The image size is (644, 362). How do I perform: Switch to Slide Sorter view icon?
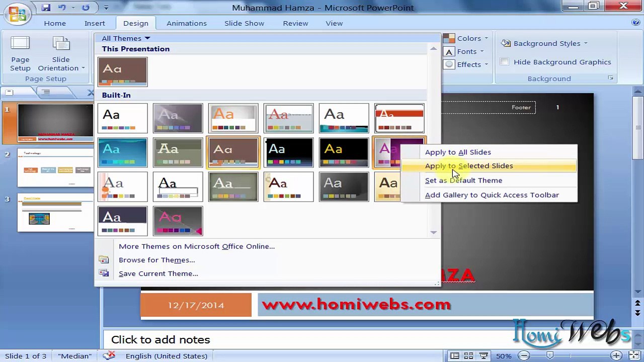(468, 356)
